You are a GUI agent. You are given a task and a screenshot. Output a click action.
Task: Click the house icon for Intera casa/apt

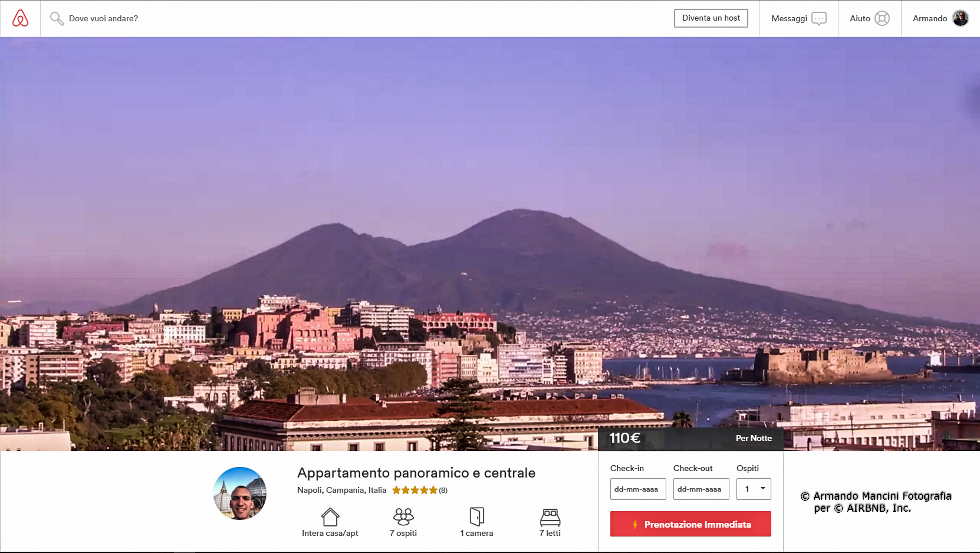click(330, 517)
